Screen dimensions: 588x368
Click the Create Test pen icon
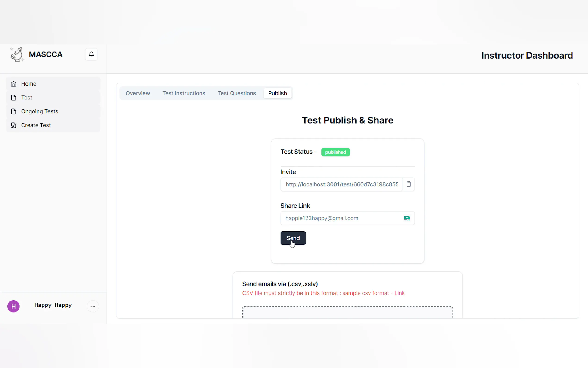coord(14,125)
